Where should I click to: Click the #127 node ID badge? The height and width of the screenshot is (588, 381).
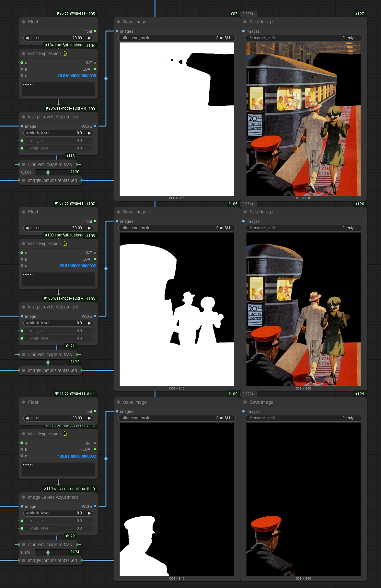point(359,14)
